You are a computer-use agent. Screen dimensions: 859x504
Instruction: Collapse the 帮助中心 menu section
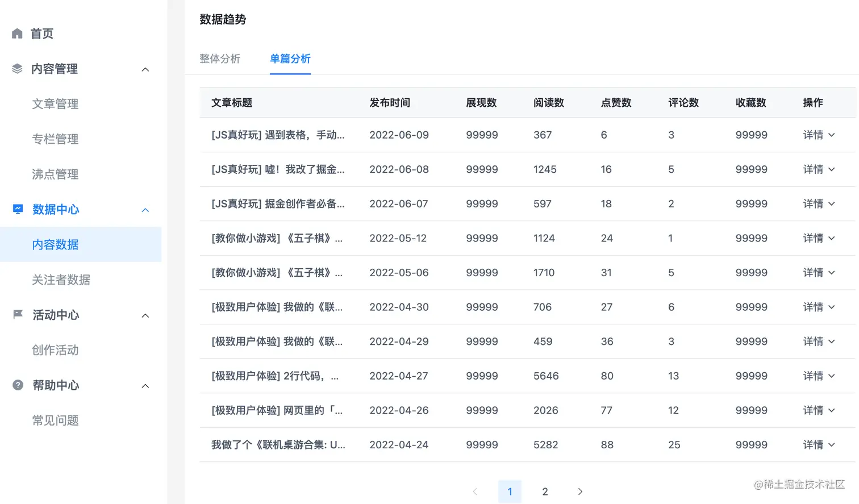[145, 386]
